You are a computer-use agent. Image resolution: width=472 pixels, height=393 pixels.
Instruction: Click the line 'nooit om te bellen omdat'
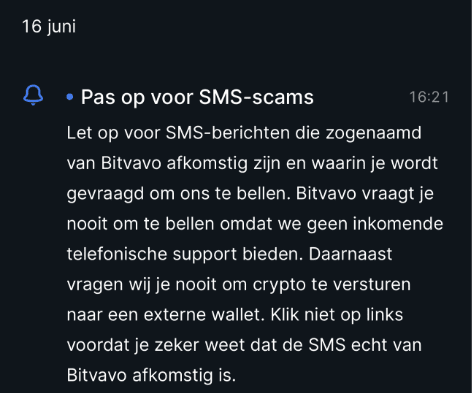point(169,224)
